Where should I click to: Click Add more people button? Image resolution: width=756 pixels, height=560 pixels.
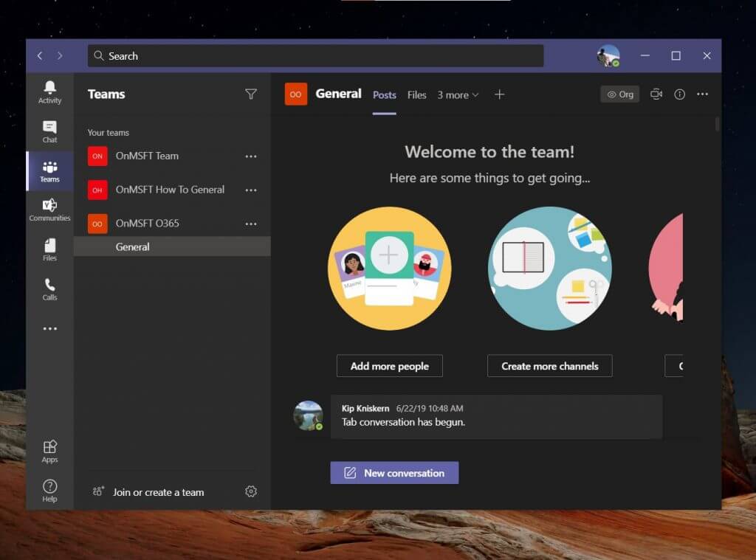(390, 366)
